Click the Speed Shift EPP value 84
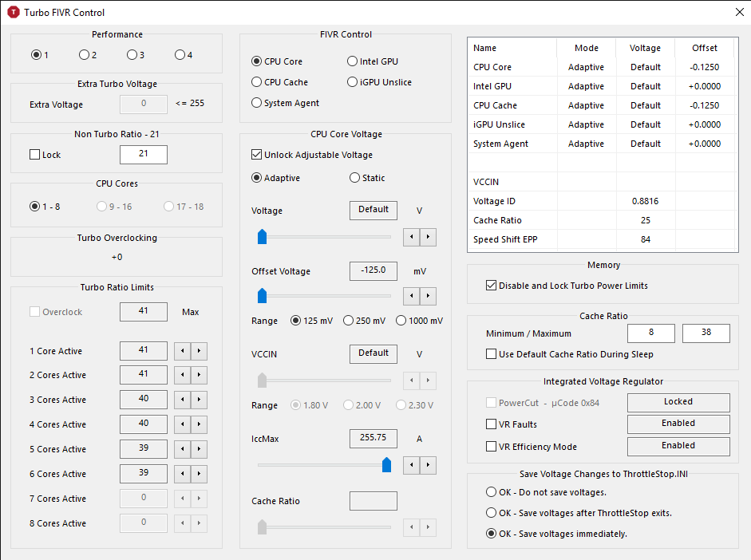 click(646, 239)
